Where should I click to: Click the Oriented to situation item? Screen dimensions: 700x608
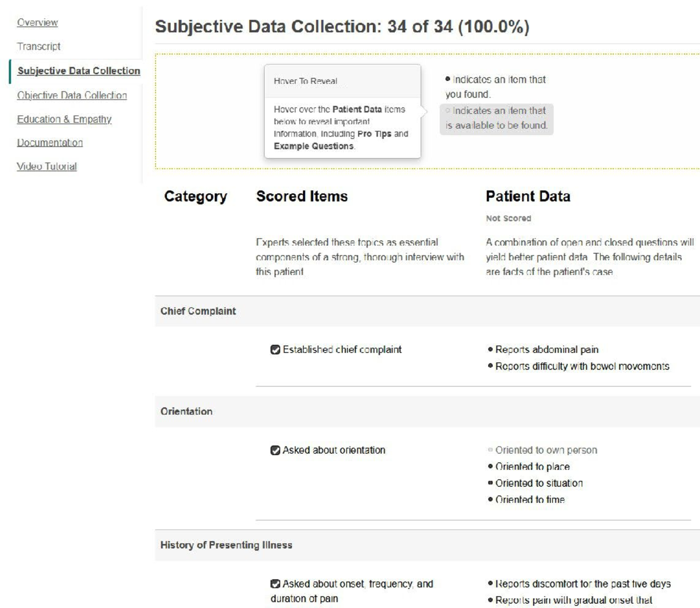coord(538,483)
